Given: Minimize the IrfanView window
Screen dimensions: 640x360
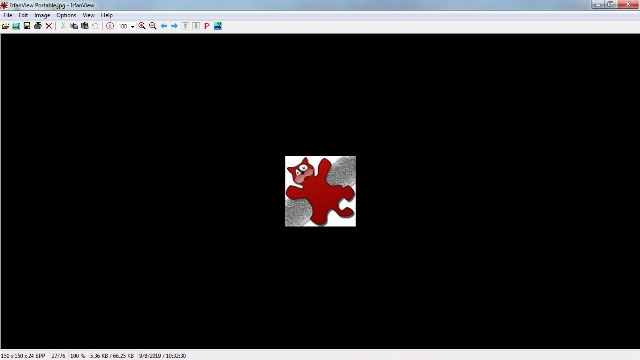Looking at the screenshot, I should 598,4.
